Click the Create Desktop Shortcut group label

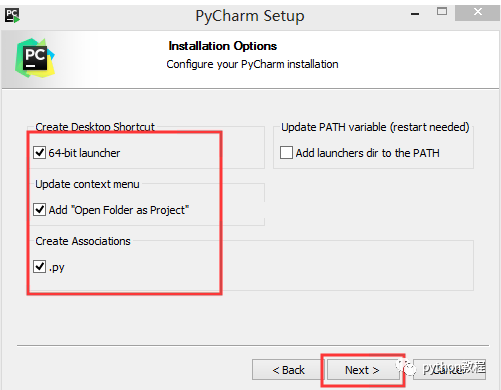[95, 127]
